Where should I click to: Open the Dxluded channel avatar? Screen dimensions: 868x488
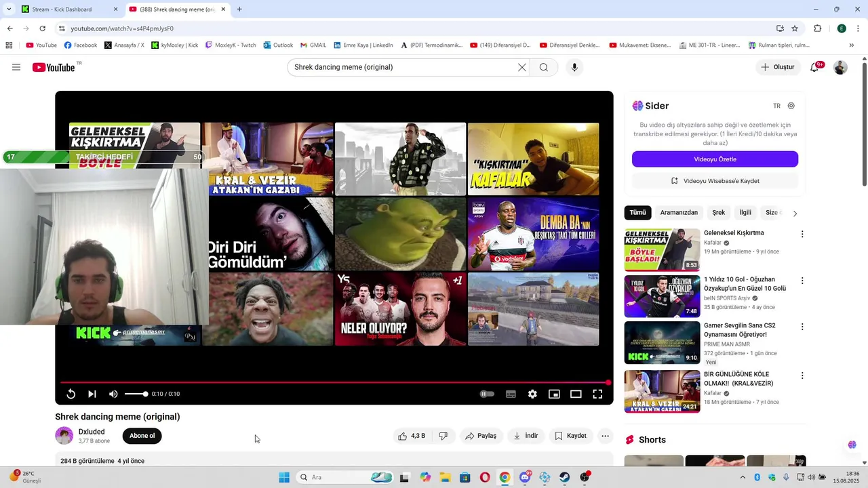tap(64, 436)
